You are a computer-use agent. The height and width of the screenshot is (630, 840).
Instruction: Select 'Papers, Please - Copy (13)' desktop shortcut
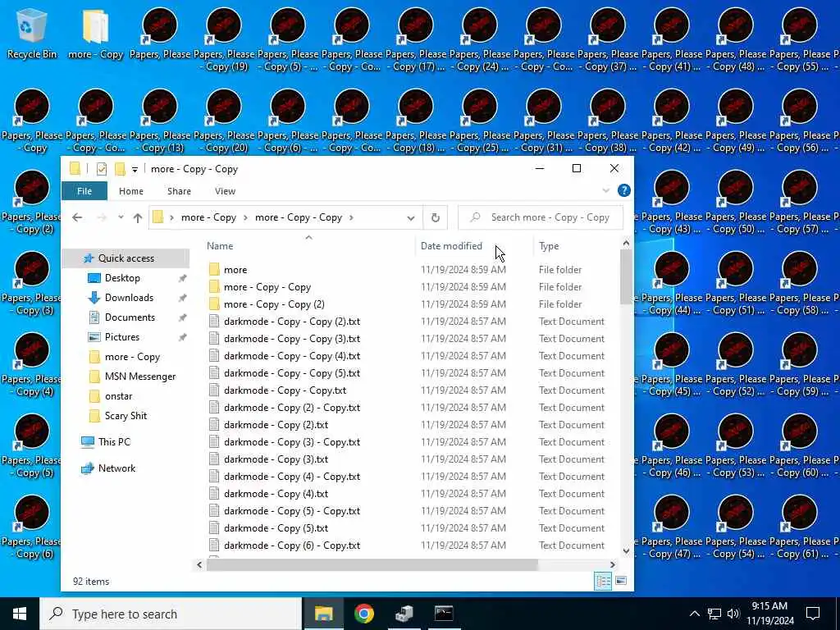coord(160,121)
